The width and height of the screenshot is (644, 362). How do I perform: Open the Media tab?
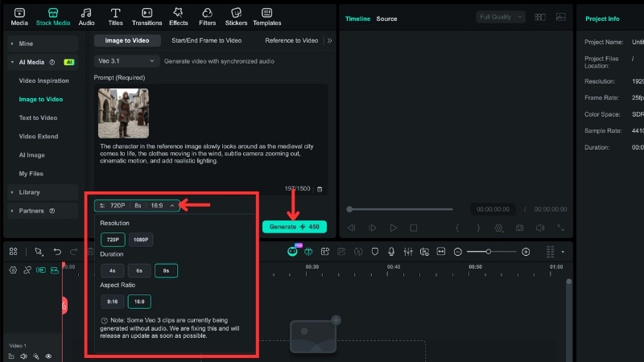click(19, 17)
